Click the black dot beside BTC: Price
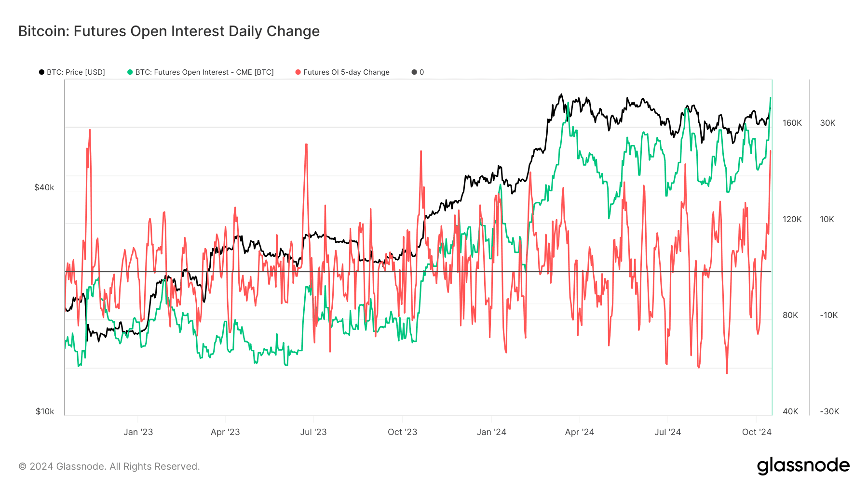Viewport: 868px width, 488px height. click(41, 72)
